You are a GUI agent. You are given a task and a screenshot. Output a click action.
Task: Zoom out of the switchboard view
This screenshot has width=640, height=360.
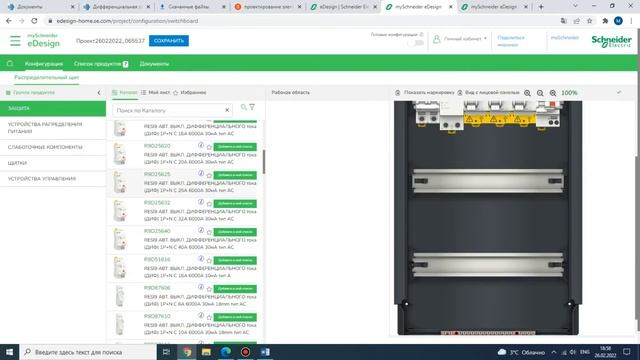(x=540, y=93)
